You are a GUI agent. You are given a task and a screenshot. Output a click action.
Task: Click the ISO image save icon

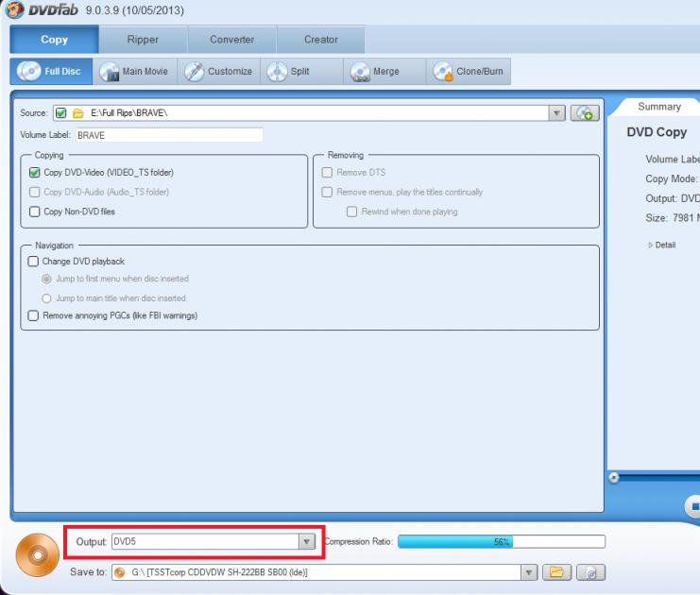tap(590, 572)
